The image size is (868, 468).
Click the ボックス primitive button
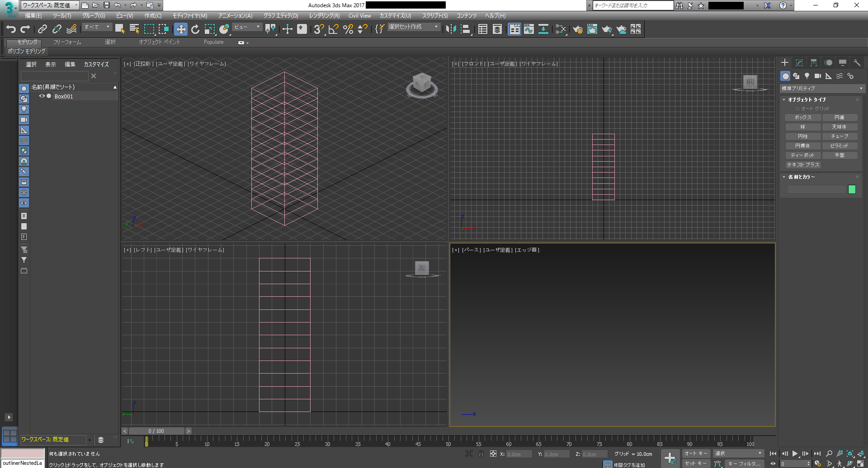(x=802, y=117)
